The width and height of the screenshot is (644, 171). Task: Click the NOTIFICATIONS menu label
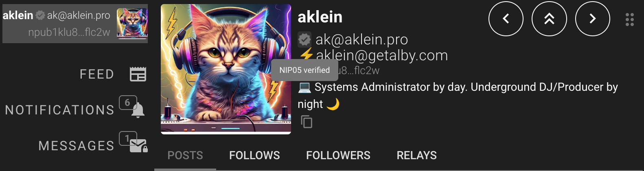click(x=60, y=110)
